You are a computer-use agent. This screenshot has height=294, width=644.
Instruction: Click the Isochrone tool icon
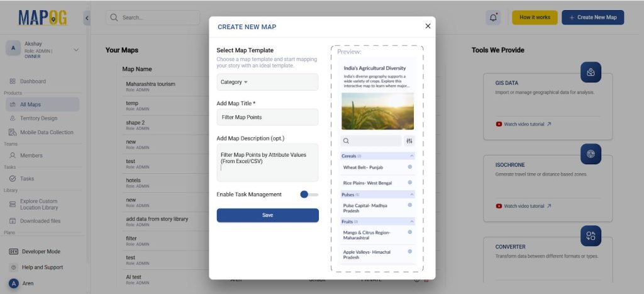[591, 154]
